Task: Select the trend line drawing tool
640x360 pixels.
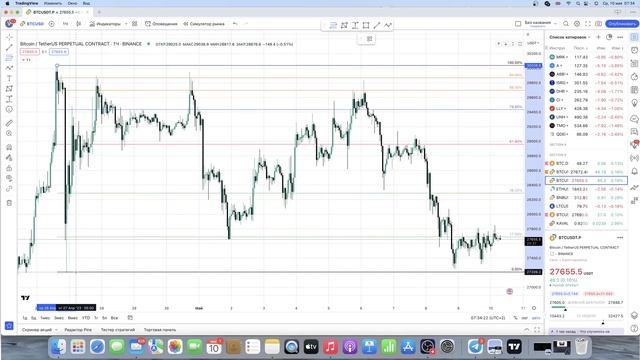Action: coord(9,47)
